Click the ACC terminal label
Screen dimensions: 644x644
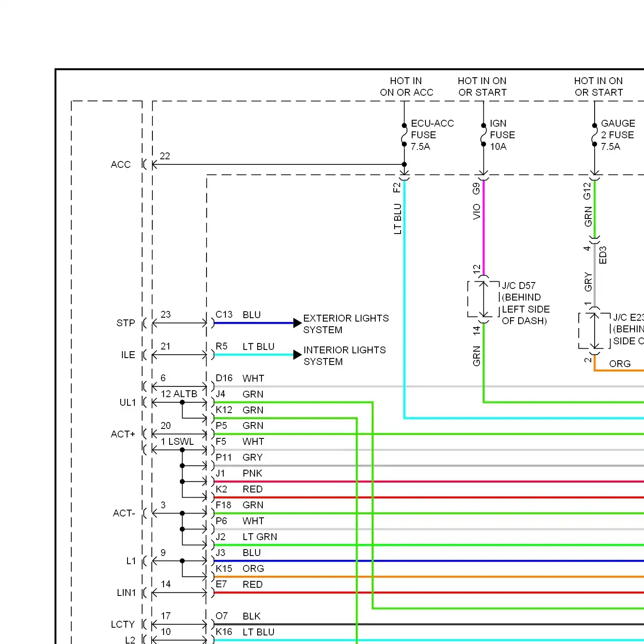121,164
